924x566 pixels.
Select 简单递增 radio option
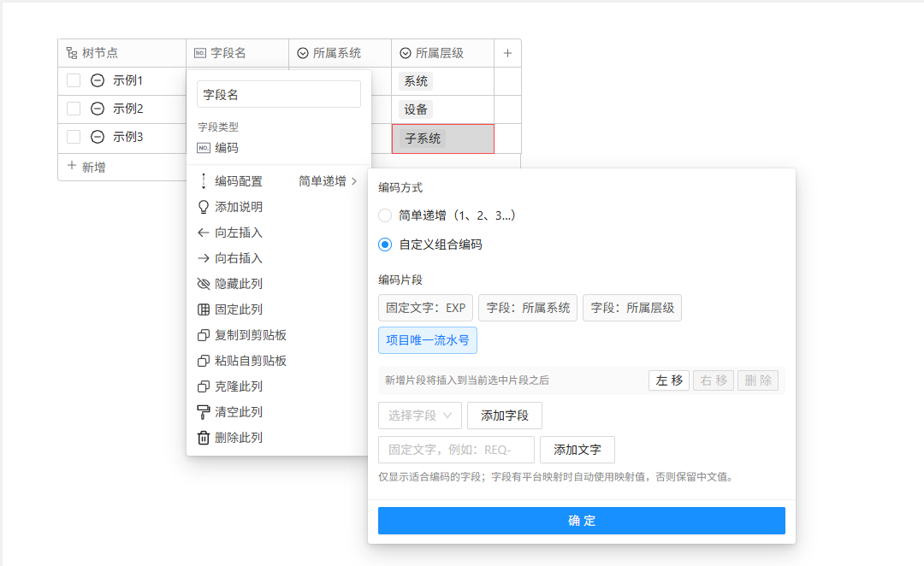point(385,215)
